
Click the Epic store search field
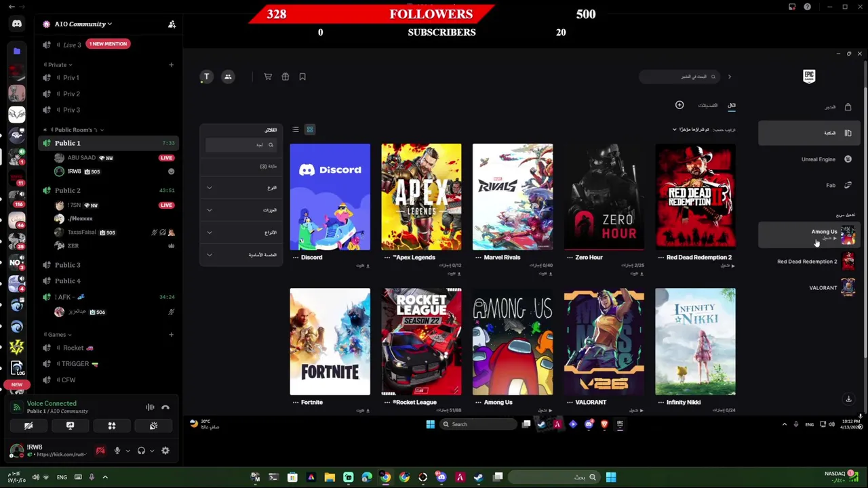[679, 77]
